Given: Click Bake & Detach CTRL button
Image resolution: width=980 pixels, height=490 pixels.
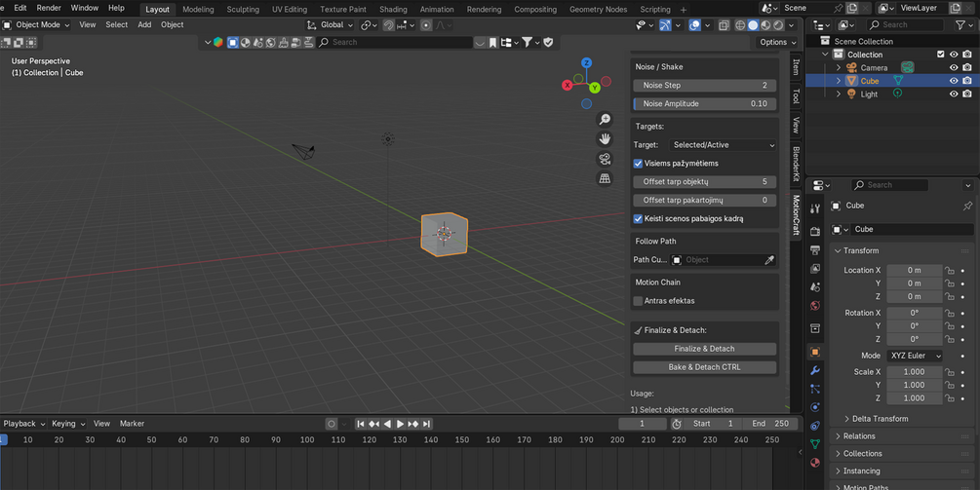Looking at the screenshot, I should tap(704, 367).
